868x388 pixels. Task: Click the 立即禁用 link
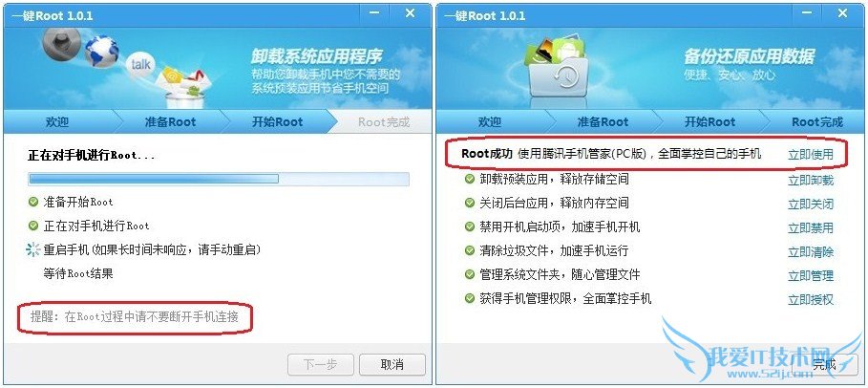pyautogui.click(x=811, y=227)
